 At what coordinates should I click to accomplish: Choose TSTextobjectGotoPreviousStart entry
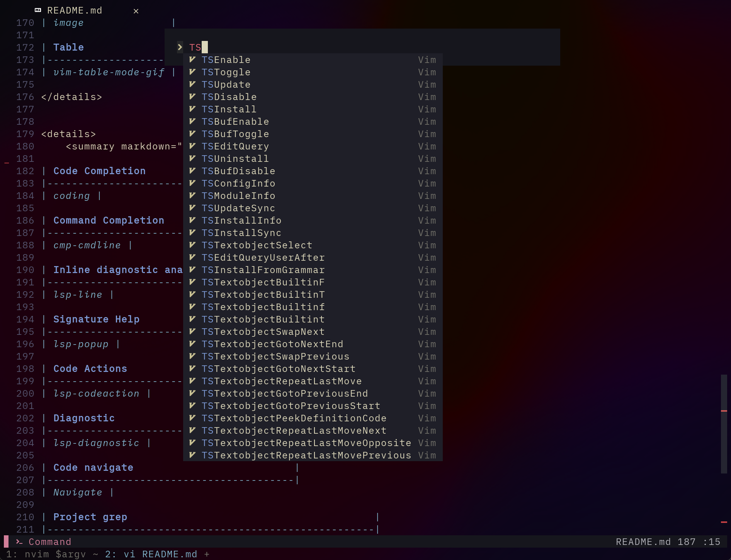coord(313,406)
